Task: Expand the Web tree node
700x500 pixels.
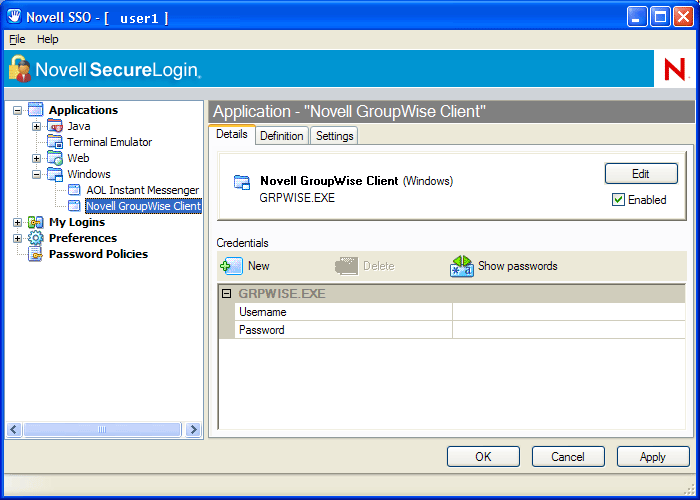Action: click(37, 158)
